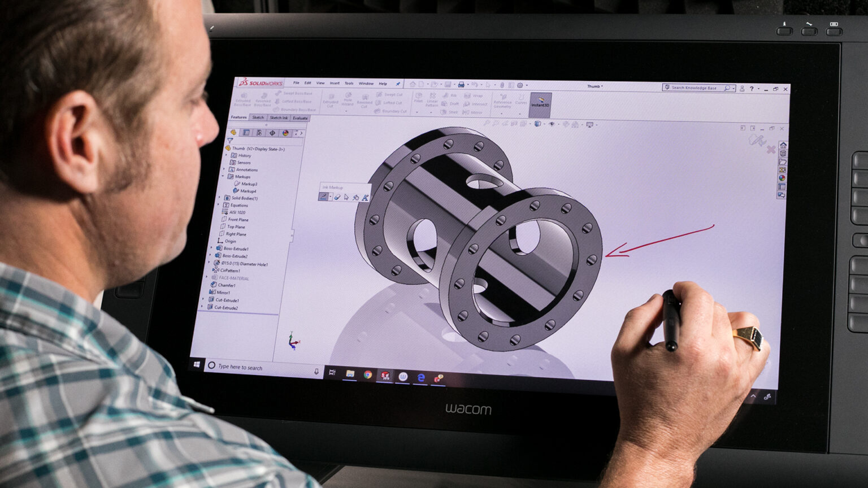868x488 pixels.
Task: Open the Tools menu
Action: (x=348, y=84)
